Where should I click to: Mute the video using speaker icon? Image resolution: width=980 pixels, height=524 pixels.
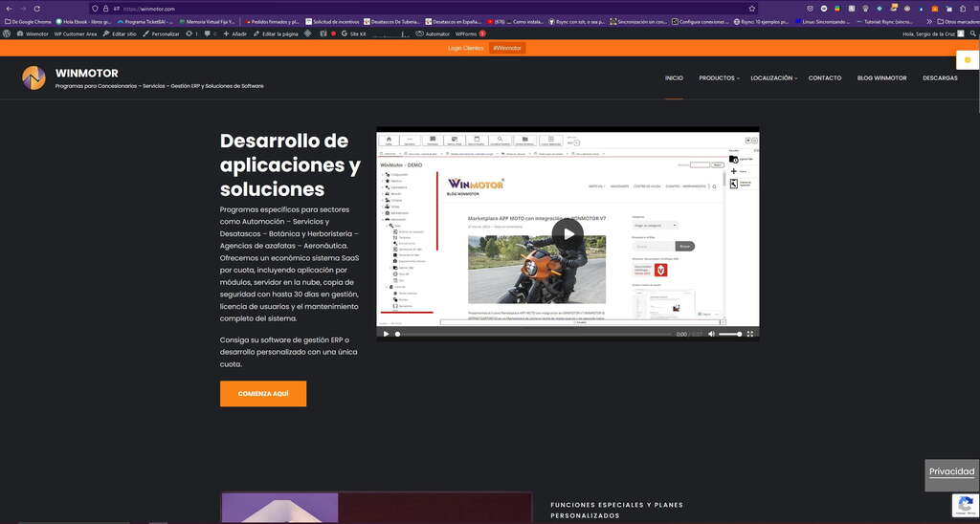[x=711, y=334]
